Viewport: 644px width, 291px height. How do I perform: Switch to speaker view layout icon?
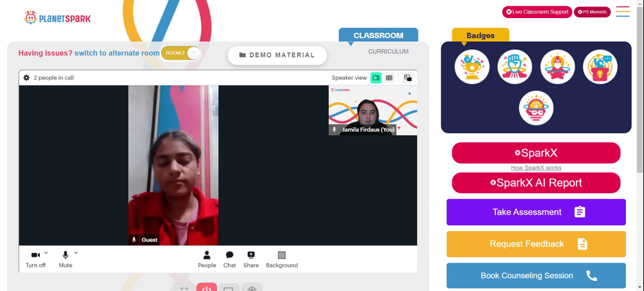pos(376,77)
